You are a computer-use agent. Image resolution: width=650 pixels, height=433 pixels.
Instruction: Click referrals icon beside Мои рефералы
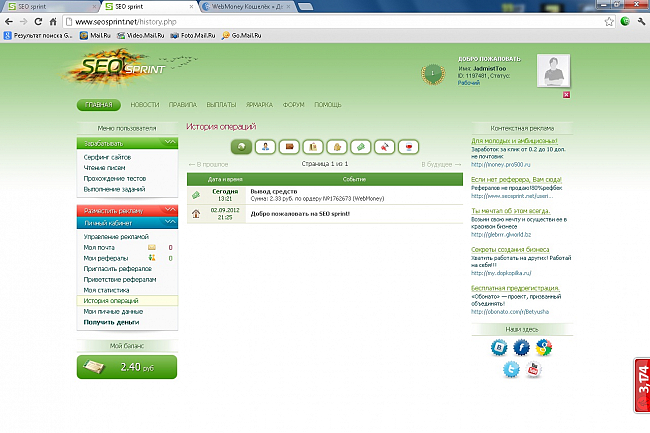[x=152, y=258]
